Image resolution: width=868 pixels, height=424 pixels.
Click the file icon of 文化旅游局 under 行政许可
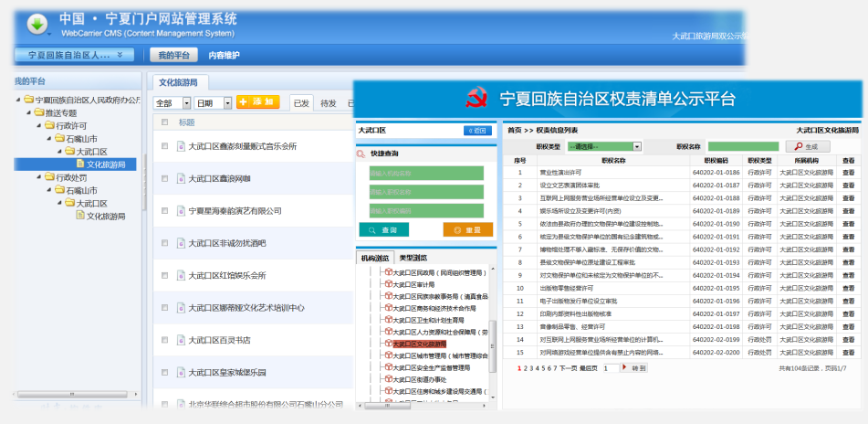click(x=80, y=164)
